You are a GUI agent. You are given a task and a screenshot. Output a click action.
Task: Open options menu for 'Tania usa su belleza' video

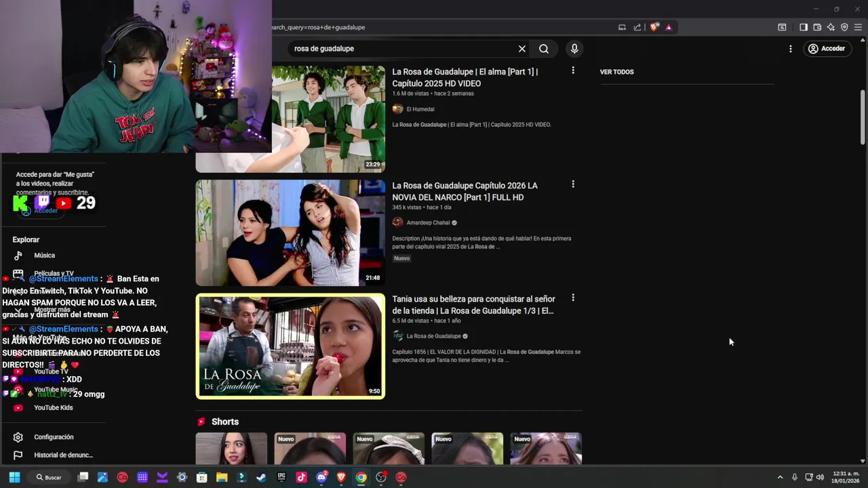tap(573, 298)
